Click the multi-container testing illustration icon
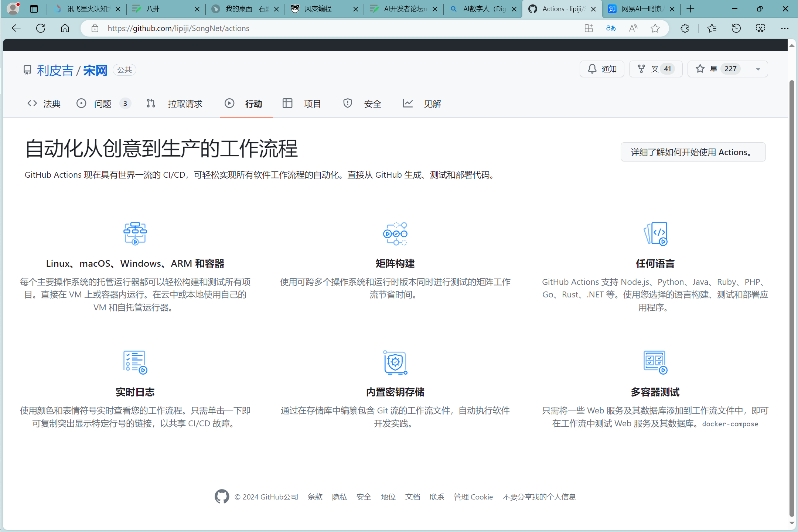The width and height of the screenshot is (798, 532). click(655, 362)
